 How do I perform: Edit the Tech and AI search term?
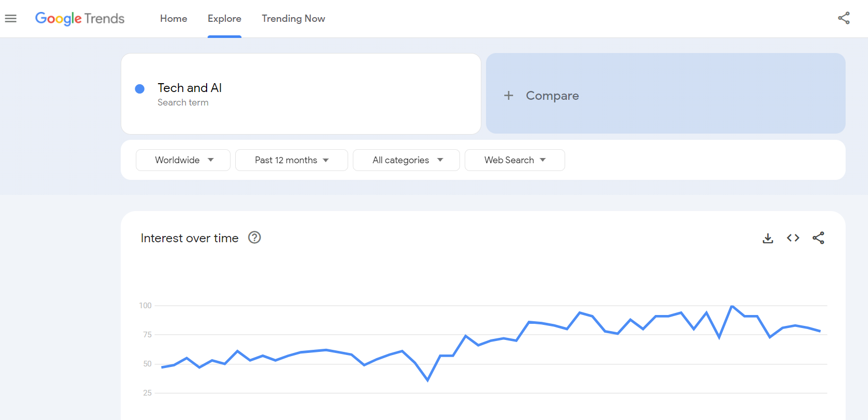[x=190, y=88]
